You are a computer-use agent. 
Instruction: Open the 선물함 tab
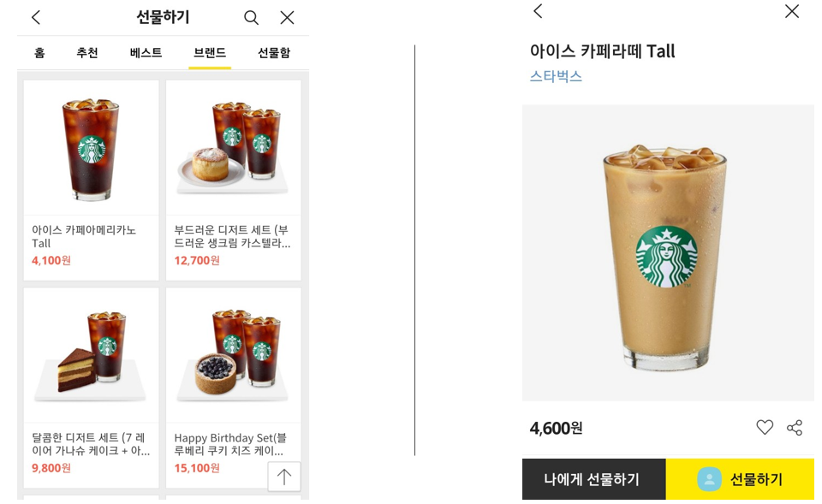274,52
